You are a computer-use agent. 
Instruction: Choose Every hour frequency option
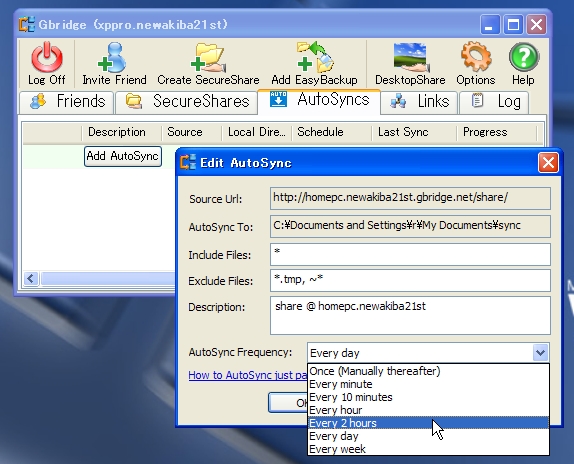click(x=428, y=410)
